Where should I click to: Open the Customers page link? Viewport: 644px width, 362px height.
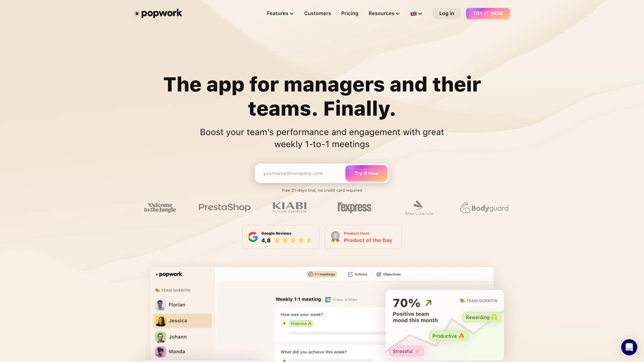tap(317, 13)
